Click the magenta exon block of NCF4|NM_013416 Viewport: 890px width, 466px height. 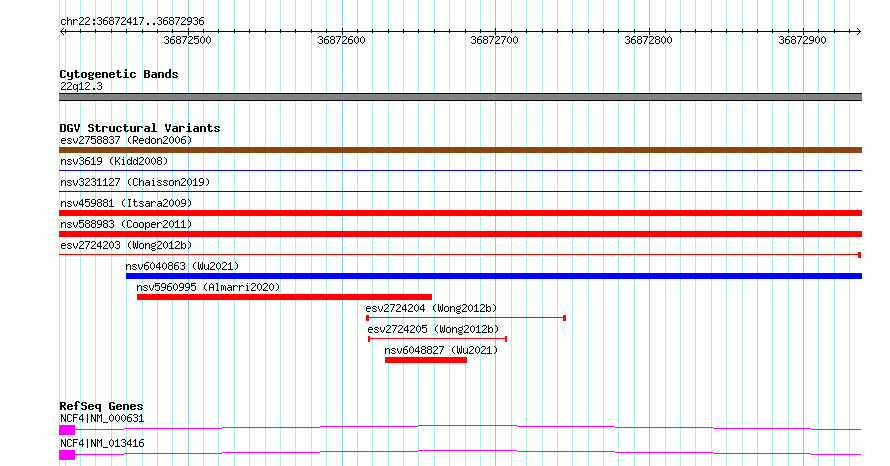point(67,455)
